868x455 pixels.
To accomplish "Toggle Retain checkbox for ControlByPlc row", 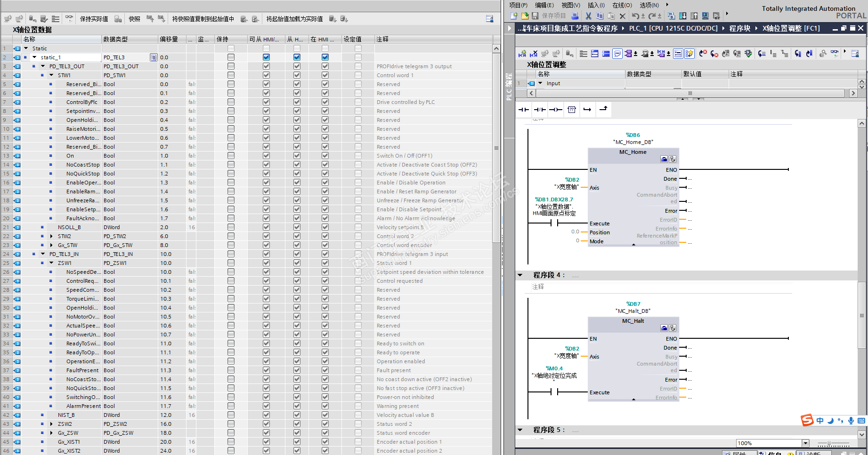I will coord(231,102).
